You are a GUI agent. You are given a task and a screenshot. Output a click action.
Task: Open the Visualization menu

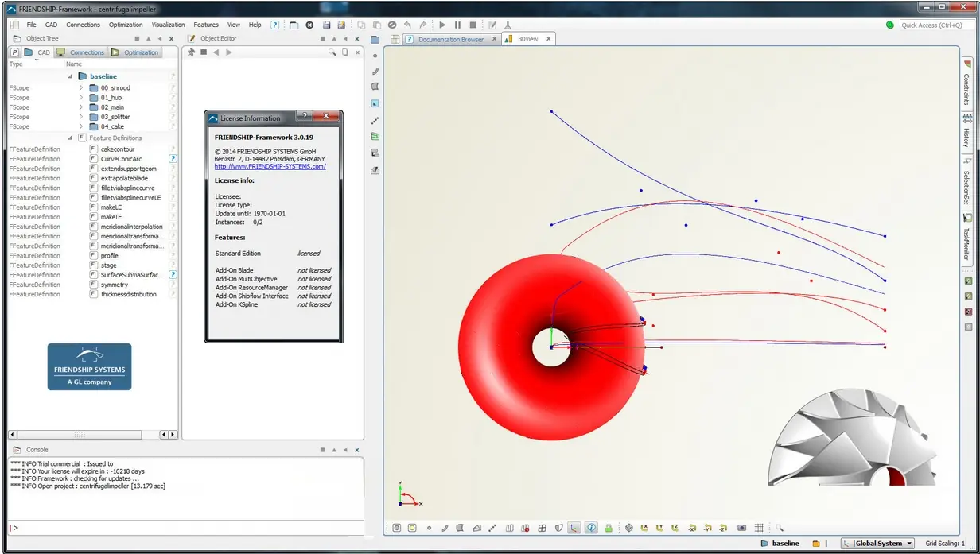pos(168,25)
